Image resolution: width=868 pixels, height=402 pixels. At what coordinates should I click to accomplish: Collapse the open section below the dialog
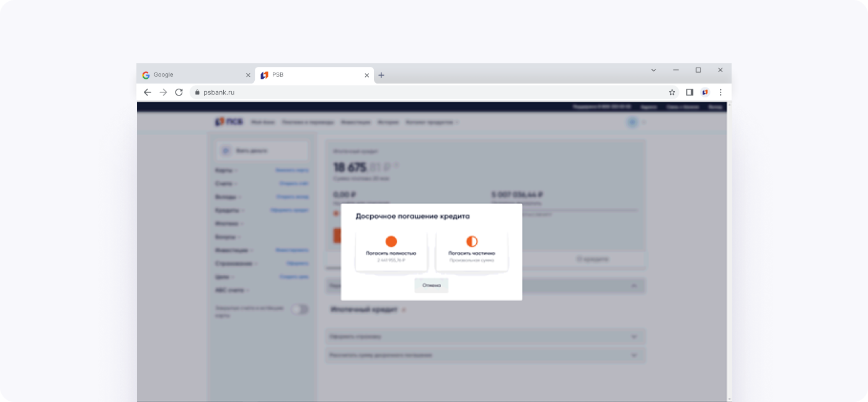click(x=634, y=286)
